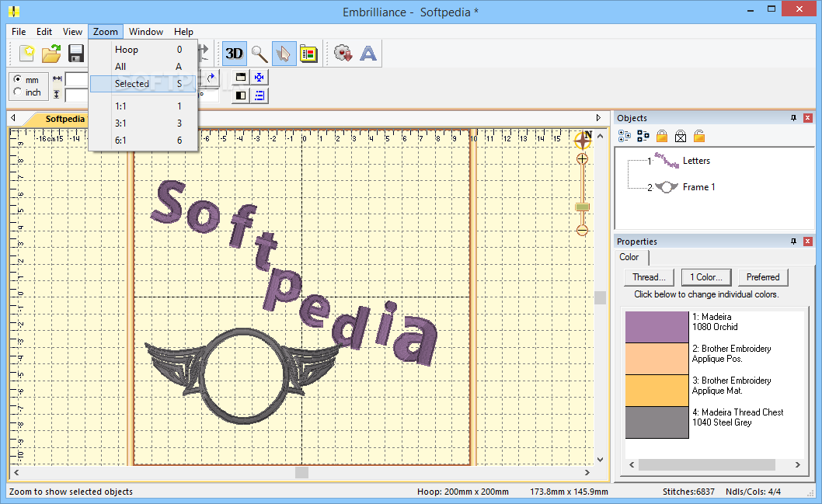Open the View menu
822x504 pixels.
[x=72, y=31]
